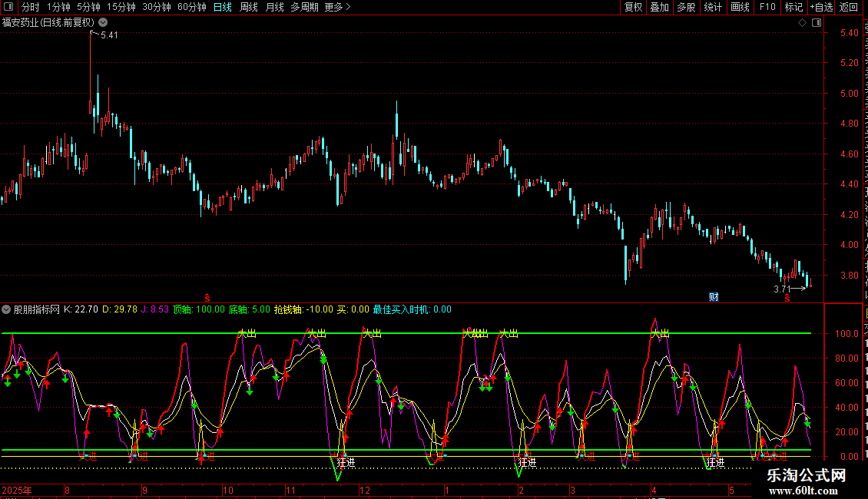
Task: Select the 15分钟 period tab
Action: point(121,7)
